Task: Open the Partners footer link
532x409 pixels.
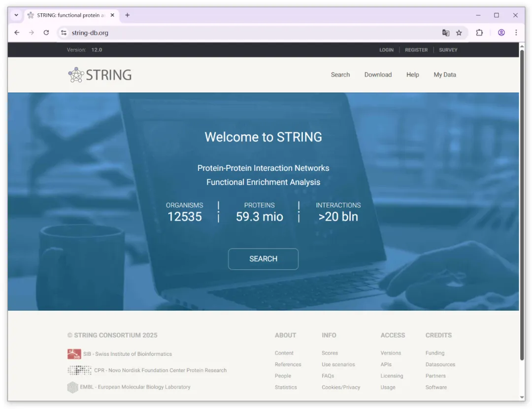Action: click(x=435, y=376)
